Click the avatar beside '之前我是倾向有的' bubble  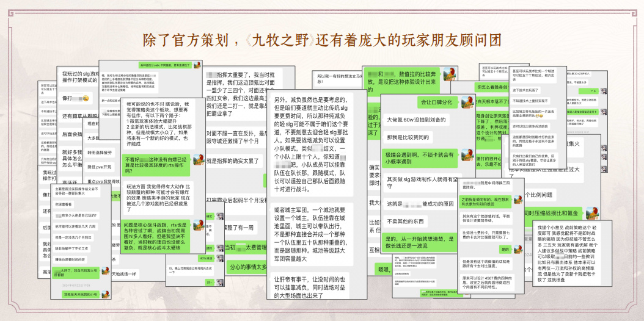(x=518, y=199)
